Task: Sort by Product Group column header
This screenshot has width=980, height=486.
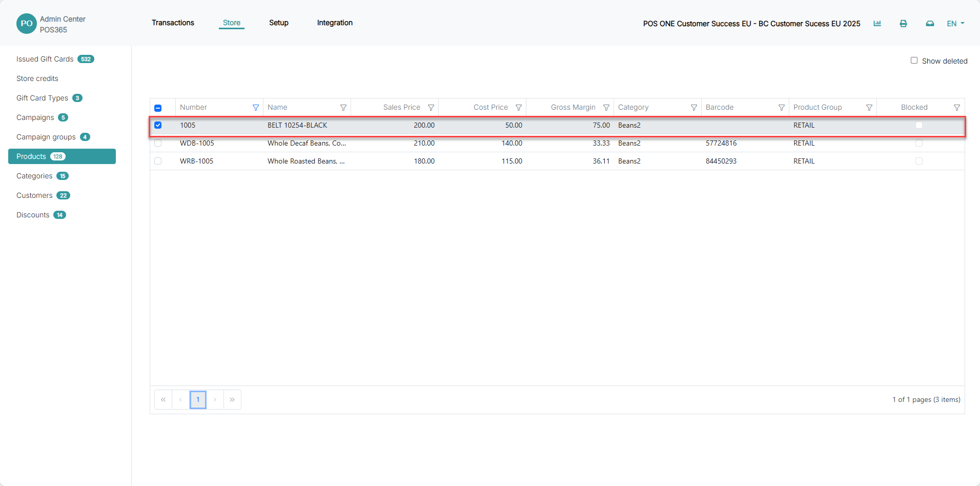Action: pyautogui.click(x=818, y=107)
